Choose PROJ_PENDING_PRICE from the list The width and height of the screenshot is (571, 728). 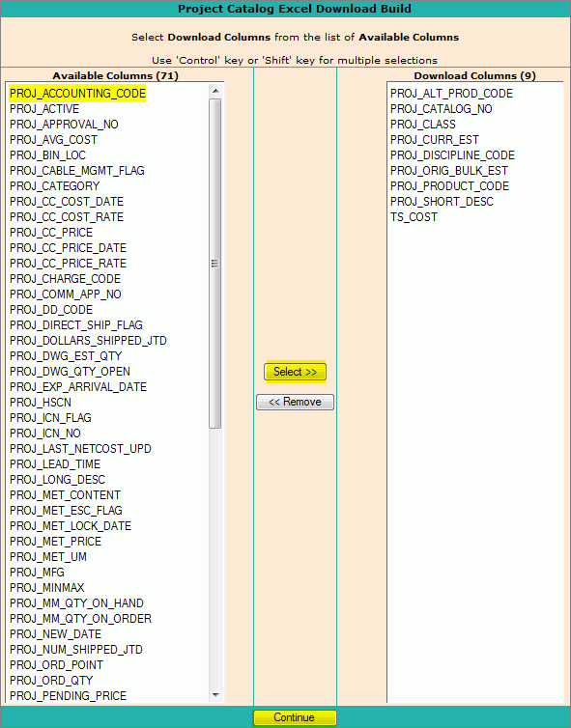pos(68,696)
